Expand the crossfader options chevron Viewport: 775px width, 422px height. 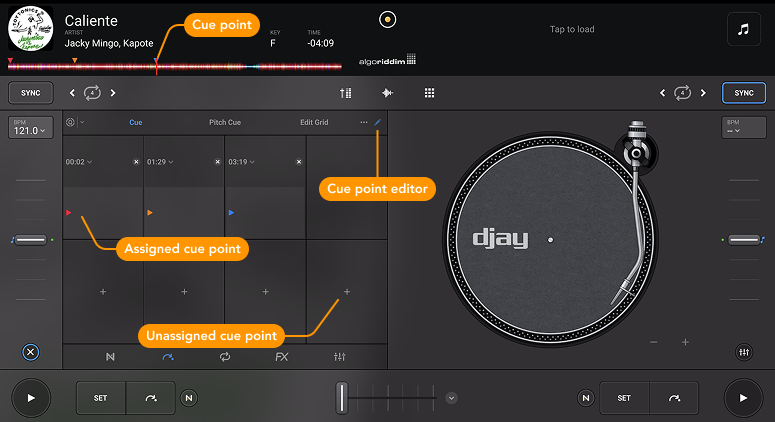451,398
